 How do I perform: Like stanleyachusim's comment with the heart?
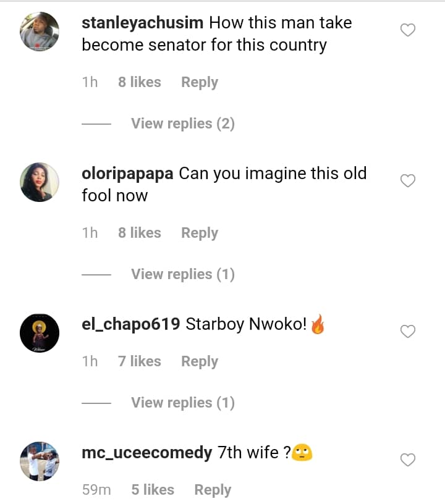(408, 30)
